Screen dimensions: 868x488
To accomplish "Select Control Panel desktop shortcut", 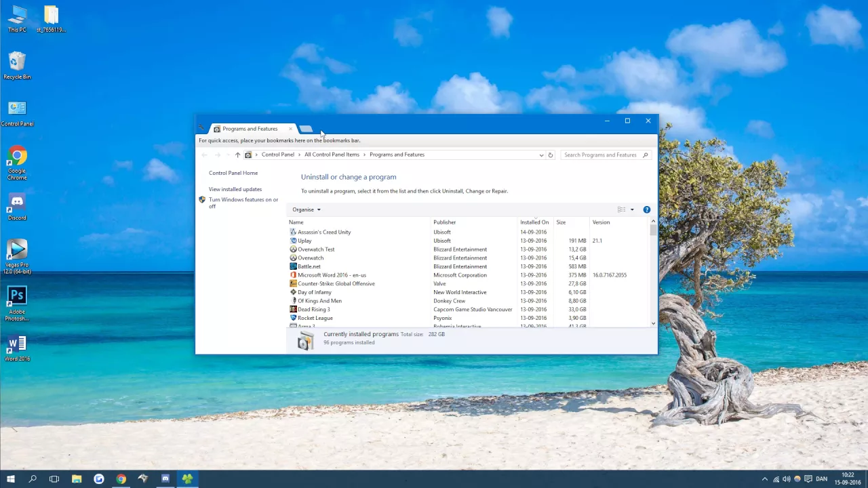I will point(17,113).
